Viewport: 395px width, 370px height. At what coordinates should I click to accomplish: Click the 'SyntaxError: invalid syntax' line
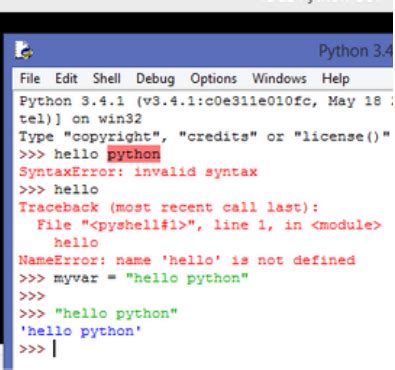click(138, 172)
